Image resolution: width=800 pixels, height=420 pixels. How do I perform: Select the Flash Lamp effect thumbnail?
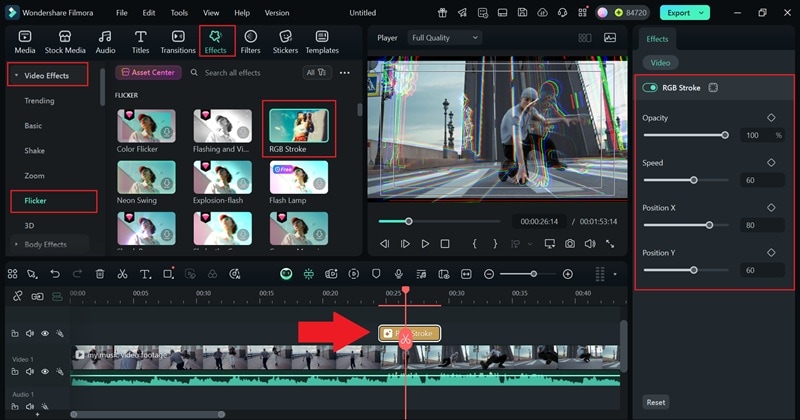click(x=298, y=177)
